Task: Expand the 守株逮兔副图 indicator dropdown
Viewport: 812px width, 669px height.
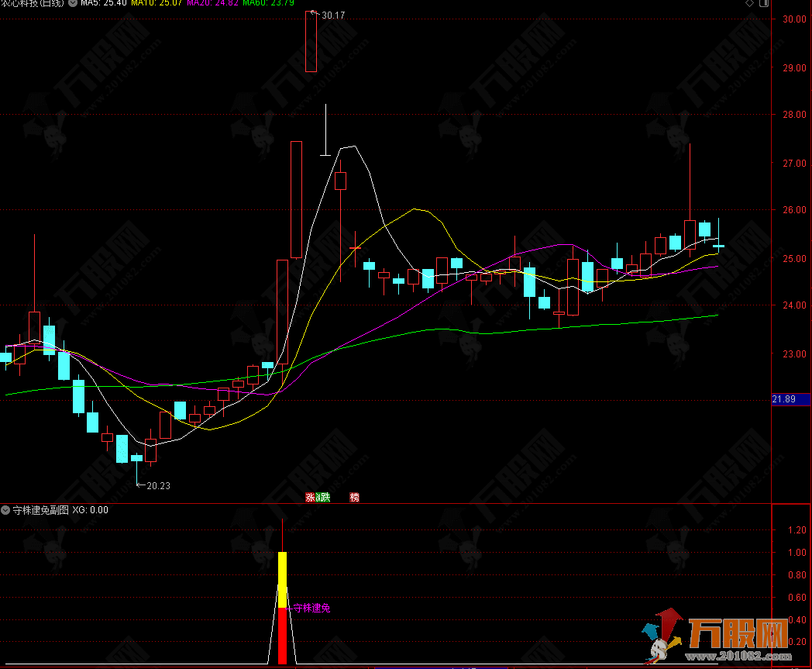Action: pyautogui.click(x=5, y=510)
